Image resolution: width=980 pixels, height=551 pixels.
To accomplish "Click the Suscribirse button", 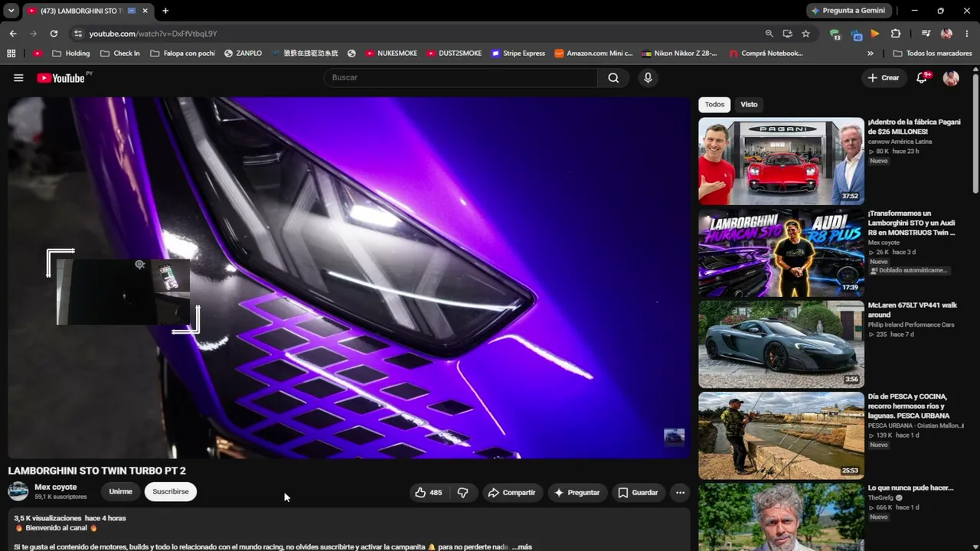I will pyautogui.click(x=171, y=492).
